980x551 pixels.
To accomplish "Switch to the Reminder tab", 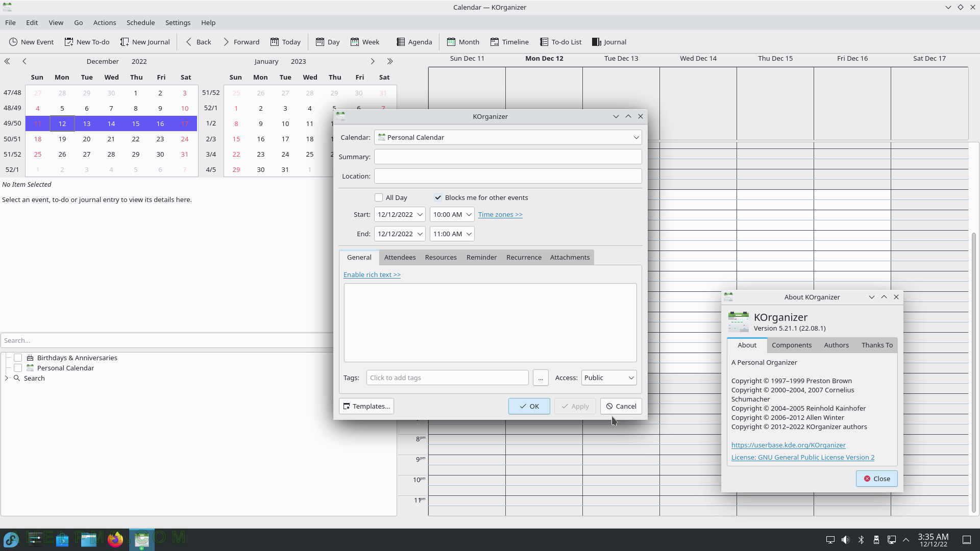I will [481, 257].
